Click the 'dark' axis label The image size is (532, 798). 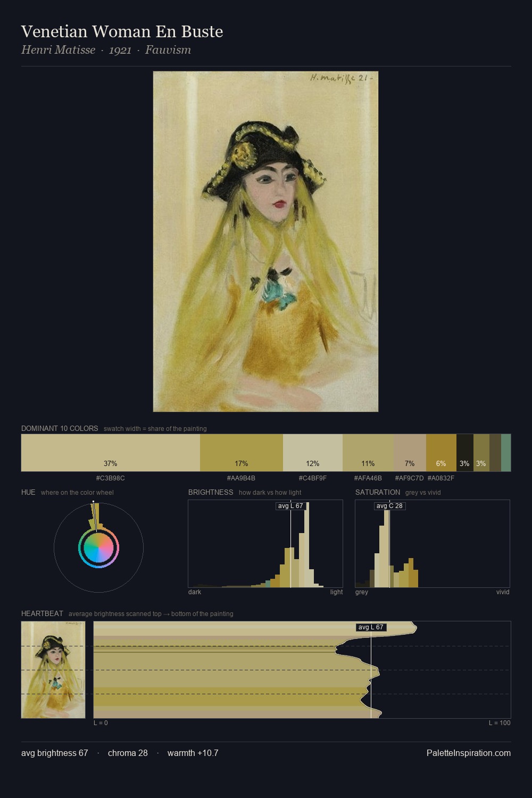195,592
